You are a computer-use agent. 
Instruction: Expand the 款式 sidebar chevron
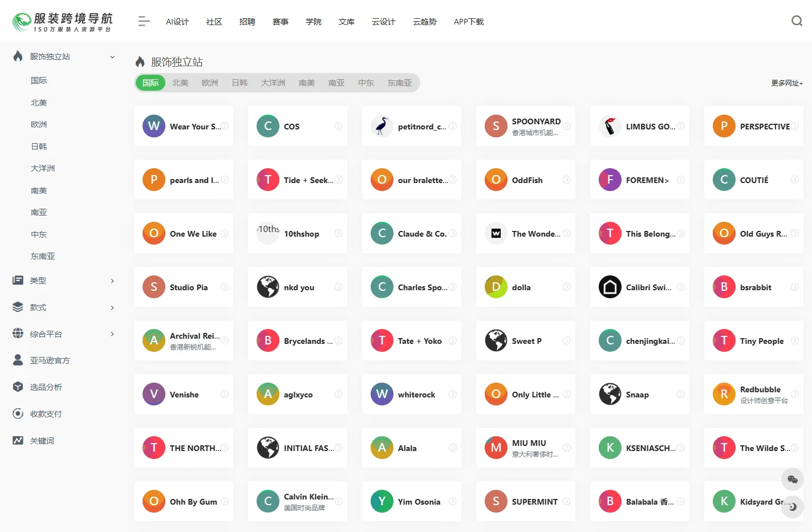pos(112,307)
